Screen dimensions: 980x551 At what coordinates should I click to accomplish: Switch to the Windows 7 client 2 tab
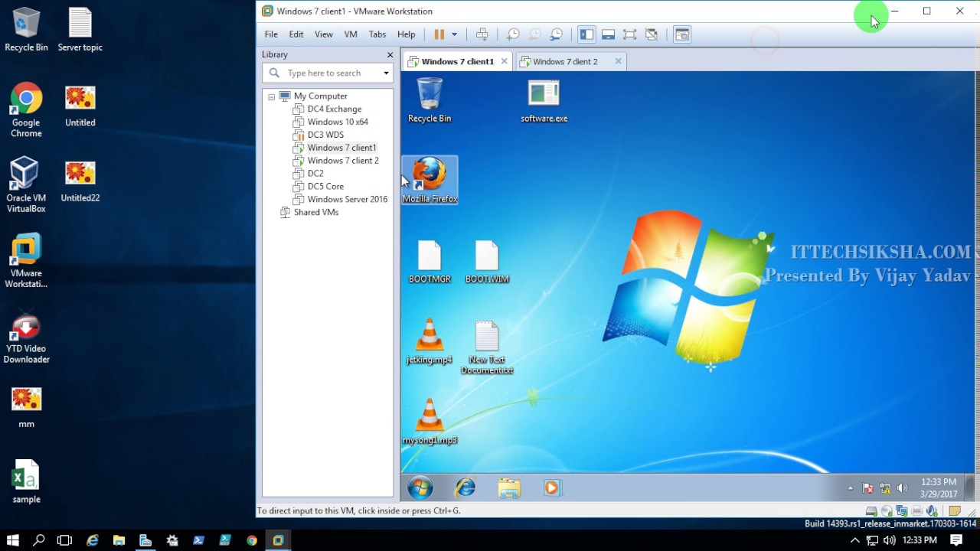pyautogui.click(x=565, y=61)
